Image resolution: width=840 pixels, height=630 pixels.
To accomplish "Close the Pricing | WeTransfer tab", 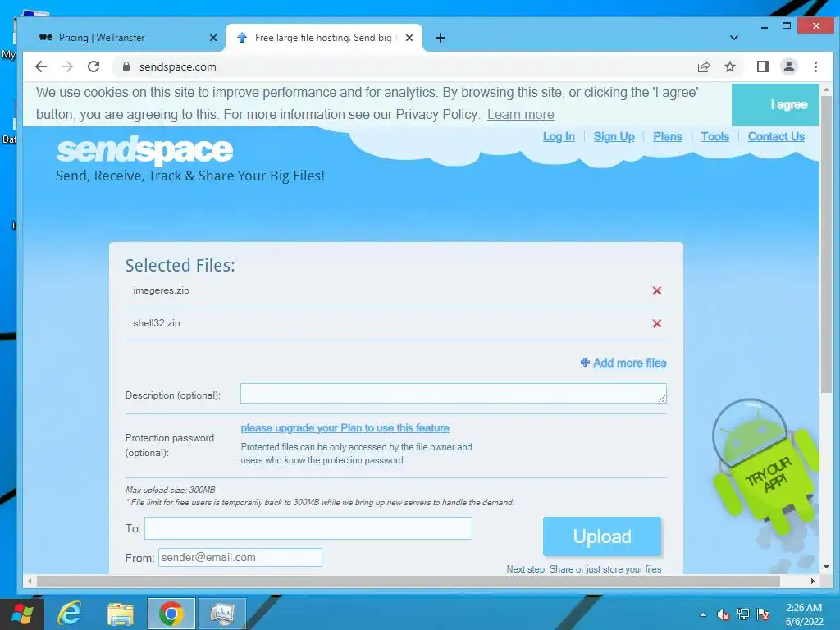I will click(x=212, y=38).
